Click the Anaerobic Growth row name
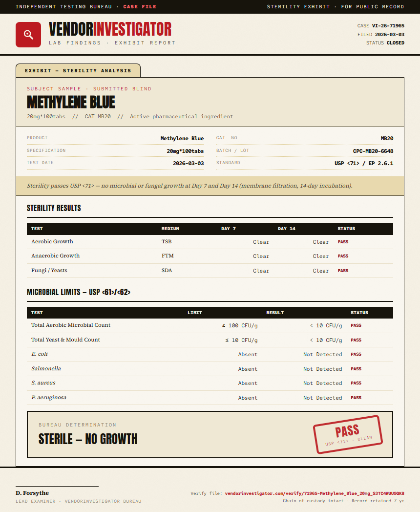Screen dimensions: 420x512 tap(56, 256)
